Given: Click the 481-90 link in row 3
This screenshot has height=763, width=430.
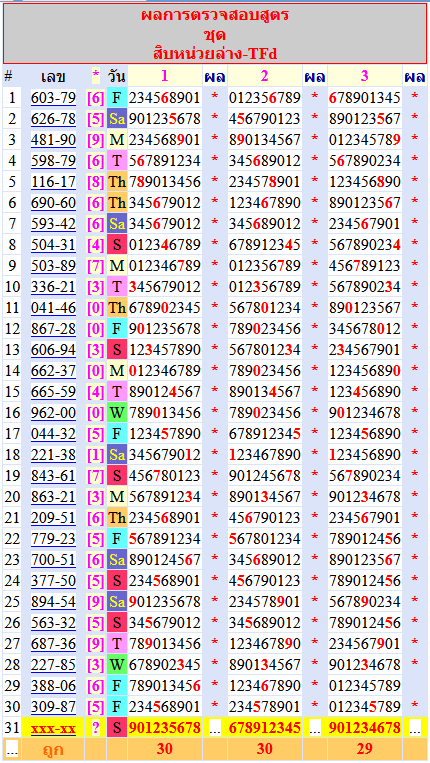Looking at the screenshot, I should [54, 140].
